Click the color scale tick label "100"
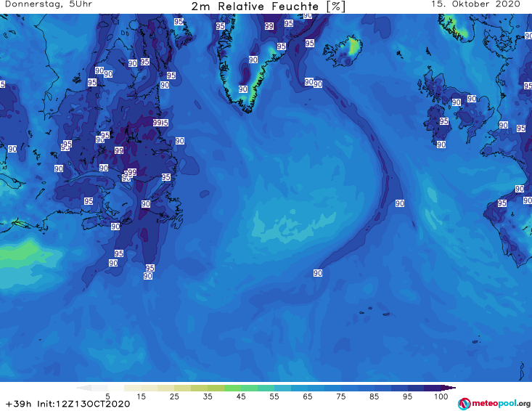The image size is (532, 411). (441, 396)
